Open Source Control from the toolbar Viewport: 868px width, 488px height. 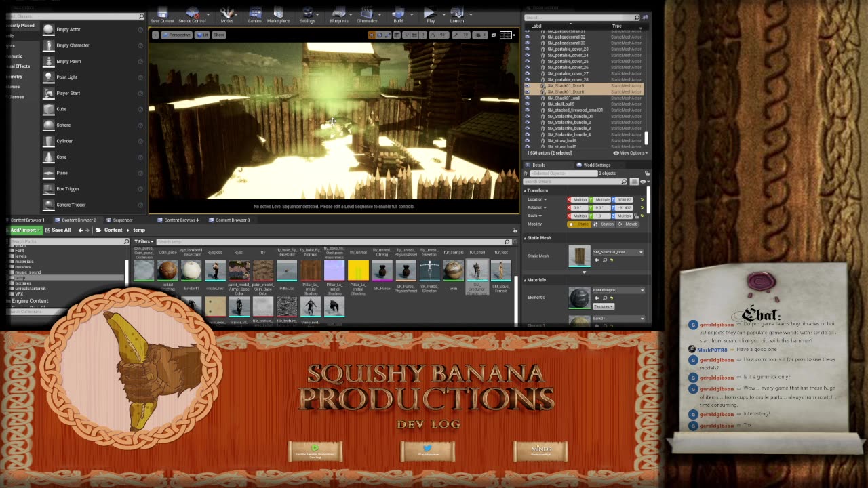(192, 14)
